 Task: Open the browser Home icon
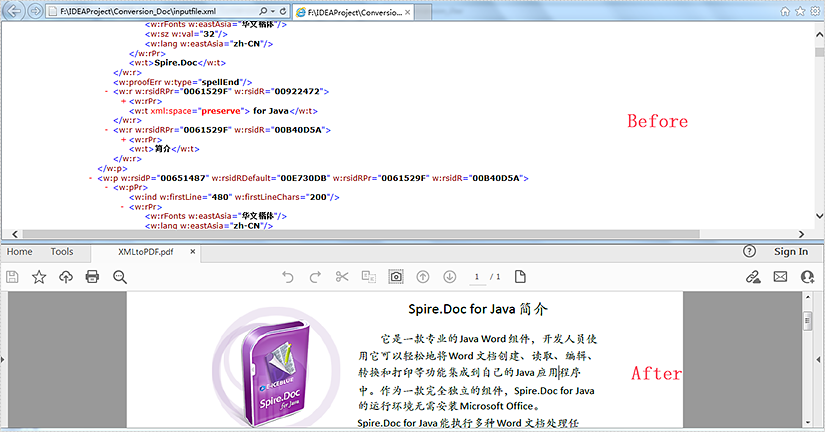(785, 11)
